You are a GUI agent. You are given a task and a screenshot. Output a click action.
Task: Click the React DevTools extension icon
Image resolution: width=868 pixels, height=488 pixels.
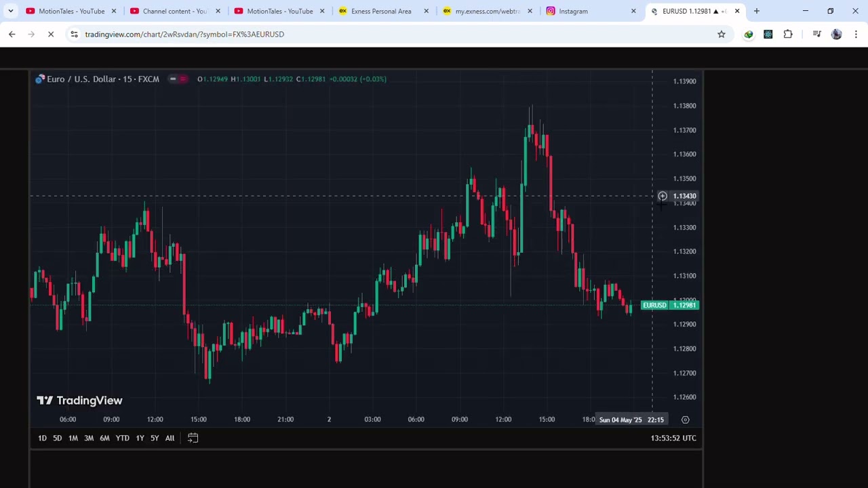click(768, 34)
